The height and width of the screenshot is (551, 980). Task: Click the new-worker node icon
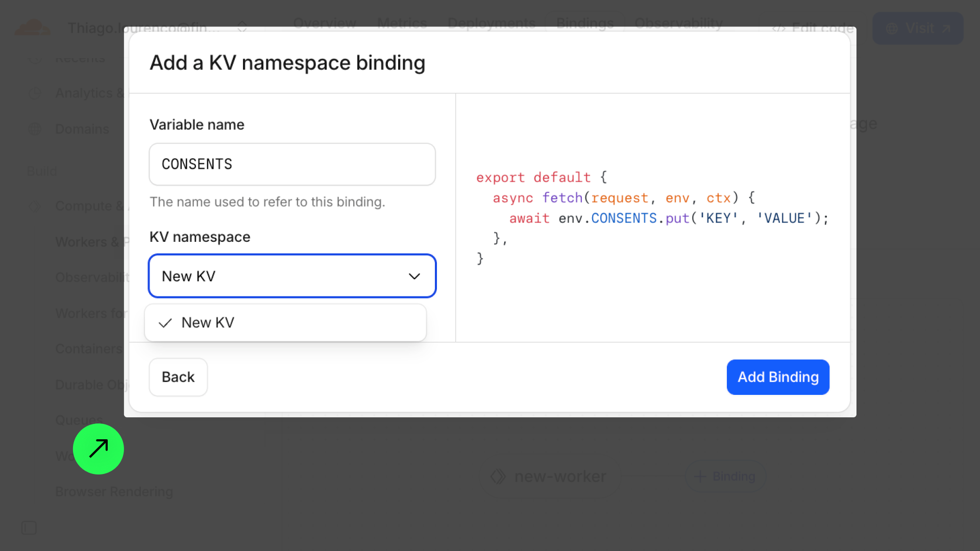[498, 477]
